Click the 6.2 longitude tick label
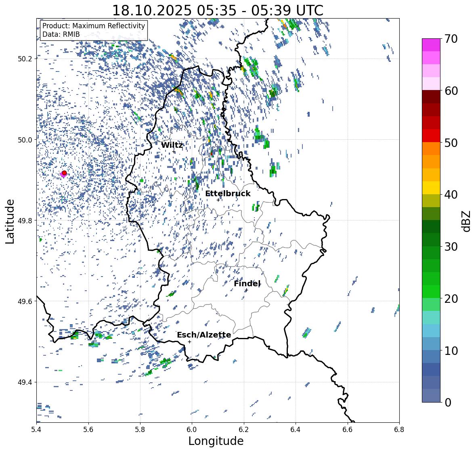This screenshot has width=476, height=451. click(244, 430)
